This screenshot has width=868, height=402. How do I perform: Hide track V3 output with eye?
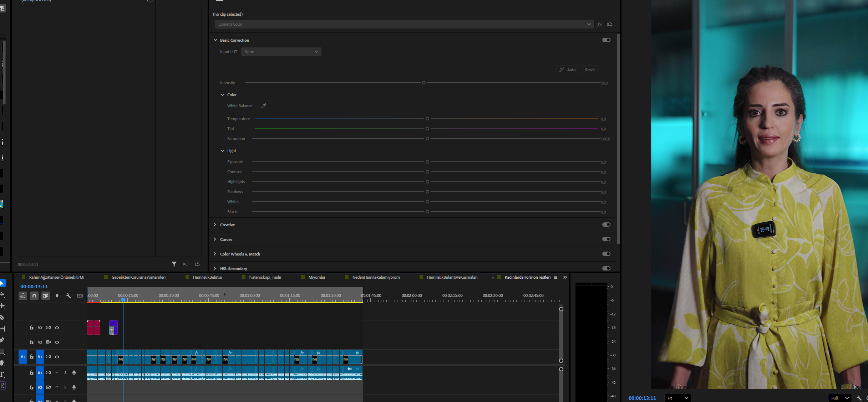coord(57,328)
